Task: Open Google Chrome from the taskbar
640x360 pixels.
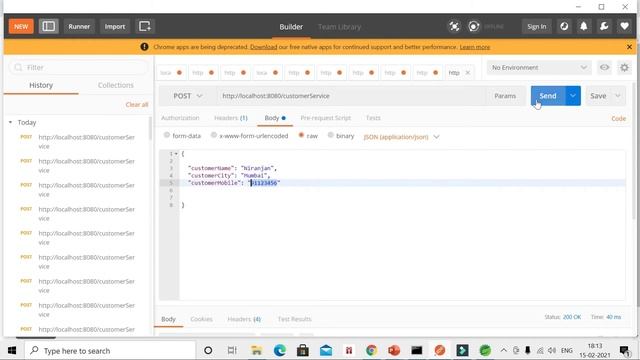Action: pos(371,351)
